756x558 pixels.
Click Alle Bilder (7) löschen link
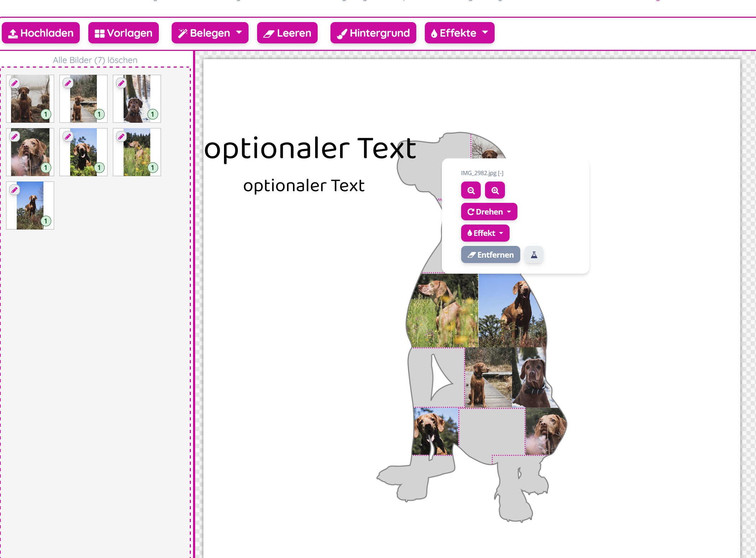95,60
